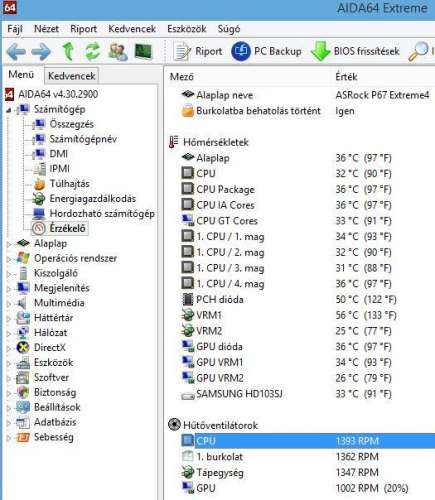Viewport: 435px width, 500px height.
Task: Click the Eszközök tree icon
Action: click(23, 363)
